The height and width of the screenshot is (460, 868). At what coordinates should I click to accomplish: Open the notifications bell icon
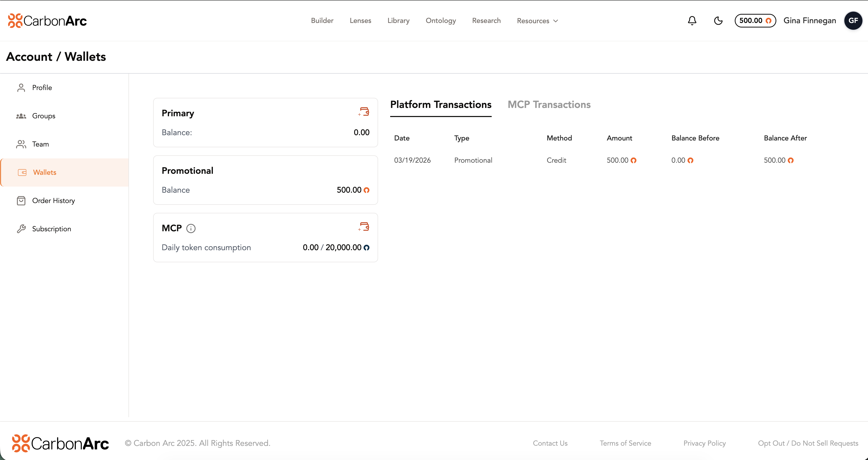click(692, 21)
